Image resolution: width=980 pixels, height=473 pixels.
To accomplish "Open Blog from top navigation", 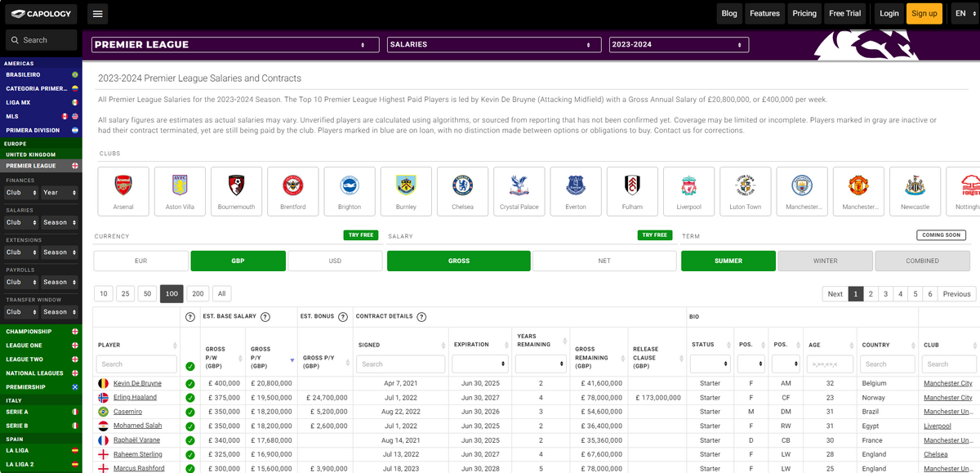I will coord(729,14).
